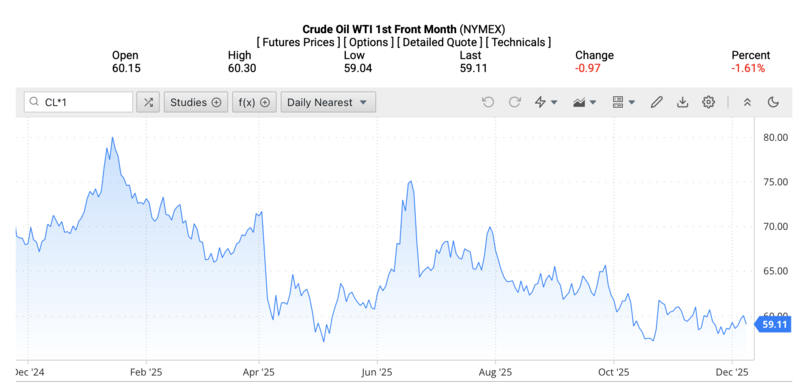Click the High value 60.30
Viewport: 800px width, 382px height.
click(x=242, y=68)
